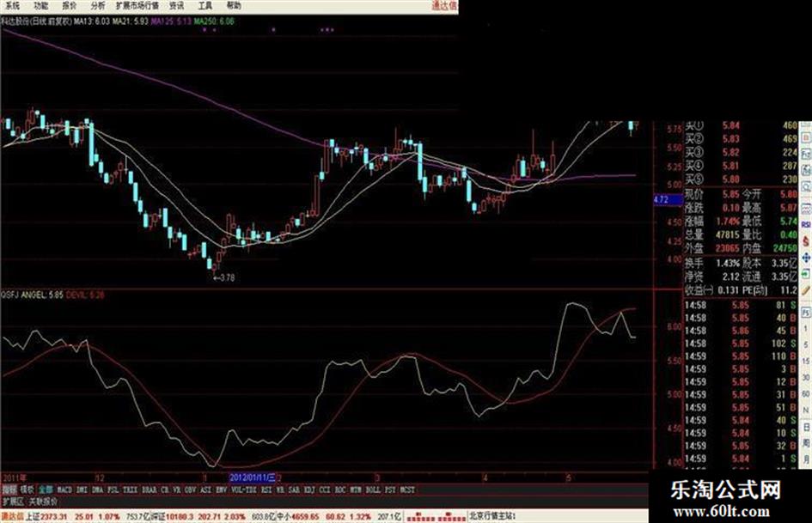This screenshot has height=523, width=812.
Task: Click the pencil drawing tool icon
Action: (x=806, y=291)
